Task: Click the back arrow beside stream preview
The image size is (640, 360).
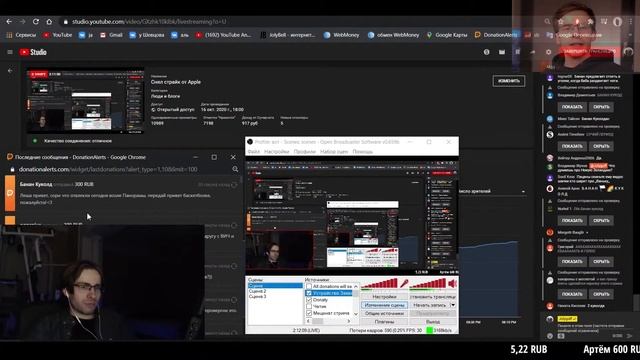Action: tap(10, 71)
